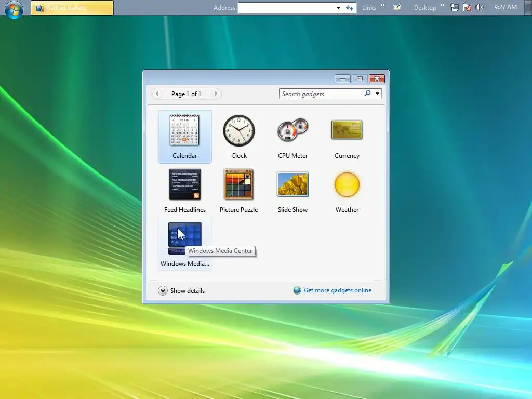
Task: Pick the Weather gadget sun icon
Action: pyautogui.click(x=347, y=184)
